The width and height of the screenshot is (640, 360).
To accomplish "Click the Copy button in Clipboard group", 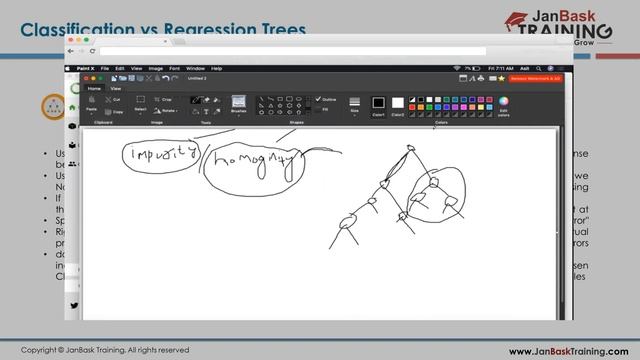I will pyautogui.click(x=114, y=111).
